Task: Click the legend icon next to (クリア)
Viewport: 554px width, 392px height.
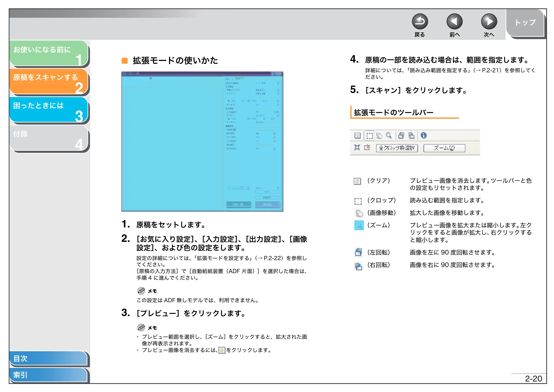Action: click(x=357, y=181)
